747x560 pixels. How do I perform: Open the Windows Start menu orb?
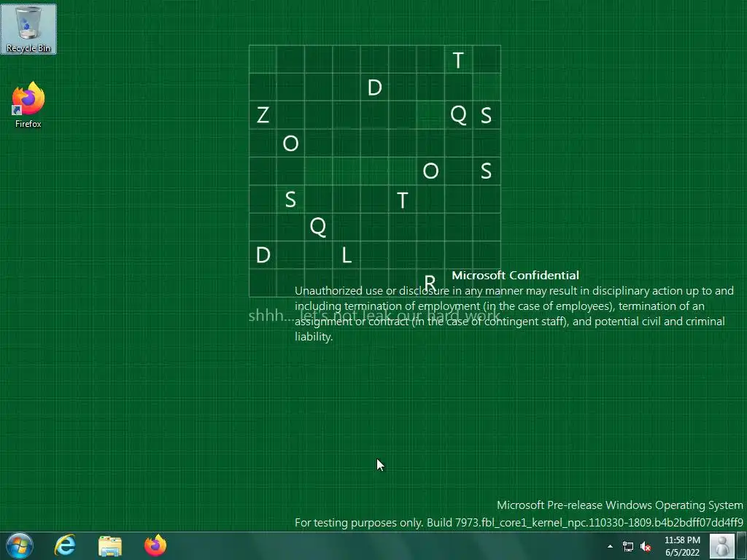pos(20,545)
